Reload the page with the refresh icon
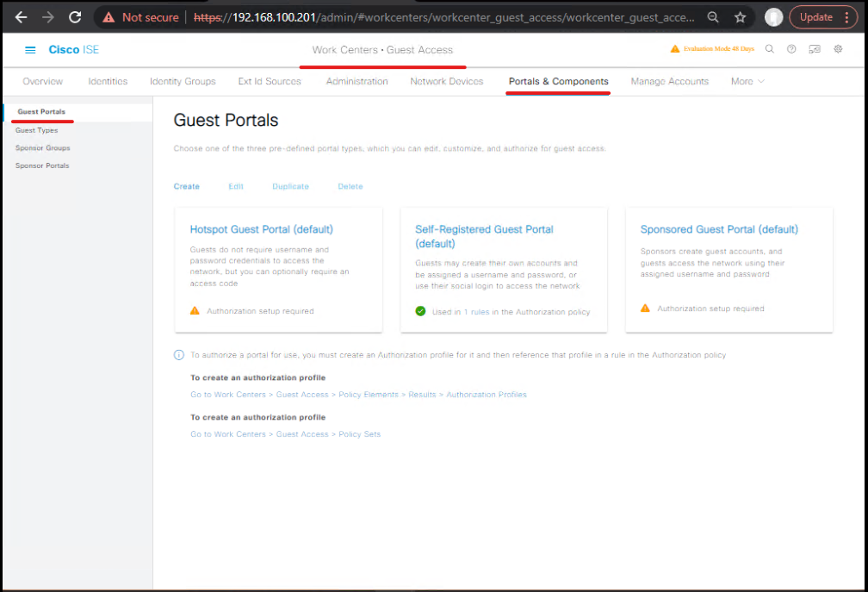868x592 pixels. click(75, 17)
